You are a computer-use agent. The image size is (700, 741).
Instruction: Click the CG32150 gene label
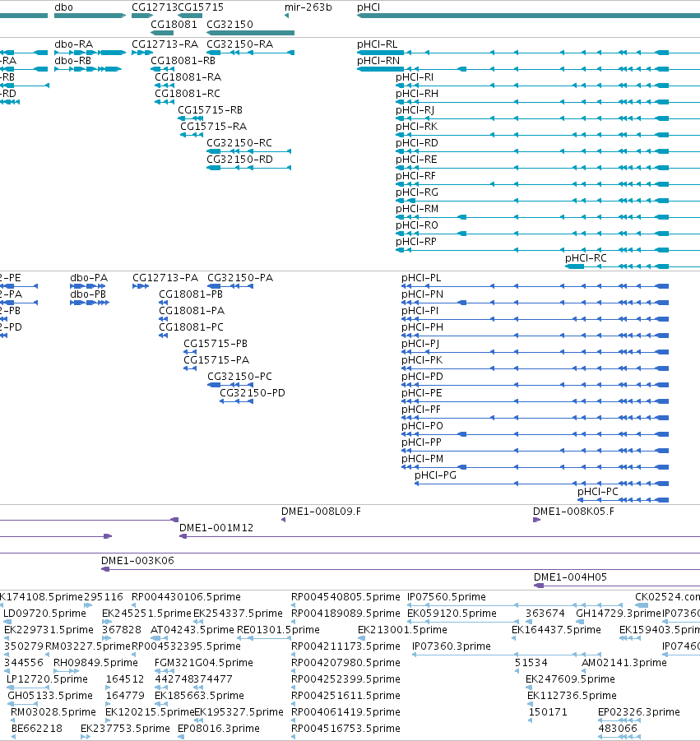(x=229, y=25)
